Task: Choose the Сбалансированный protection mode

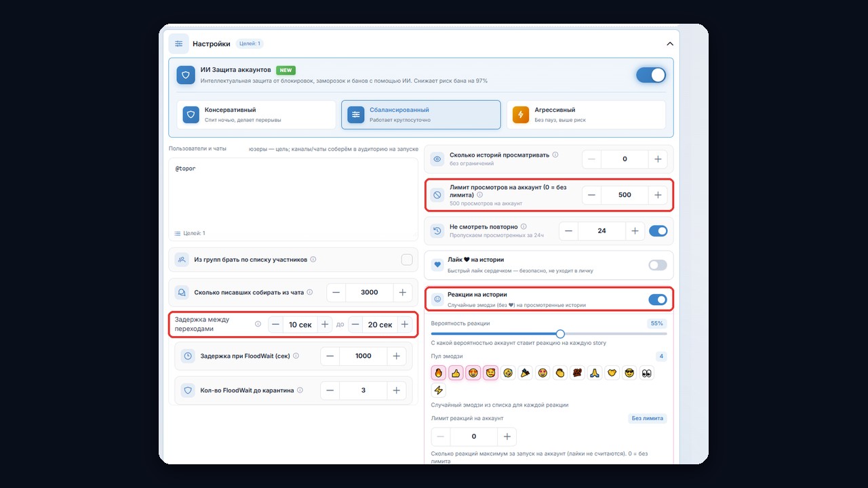Action: (x=421, y=115)
